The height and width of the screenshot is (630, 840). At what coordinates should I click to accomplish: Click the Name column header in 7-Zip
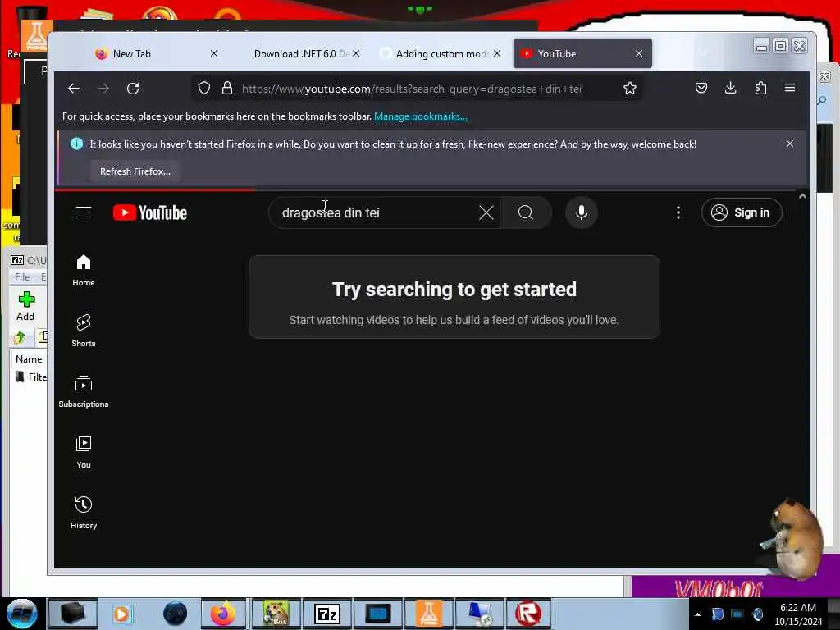pos(29,359)
